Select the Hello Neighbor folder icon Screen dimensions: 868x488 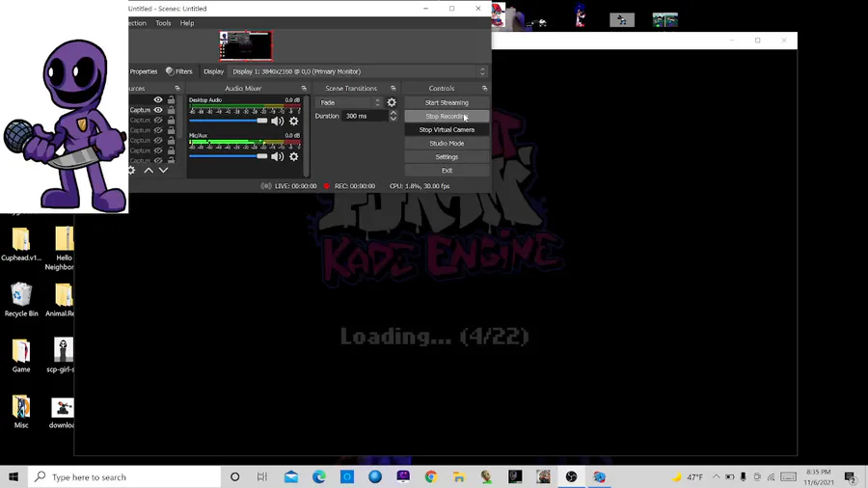62,248
